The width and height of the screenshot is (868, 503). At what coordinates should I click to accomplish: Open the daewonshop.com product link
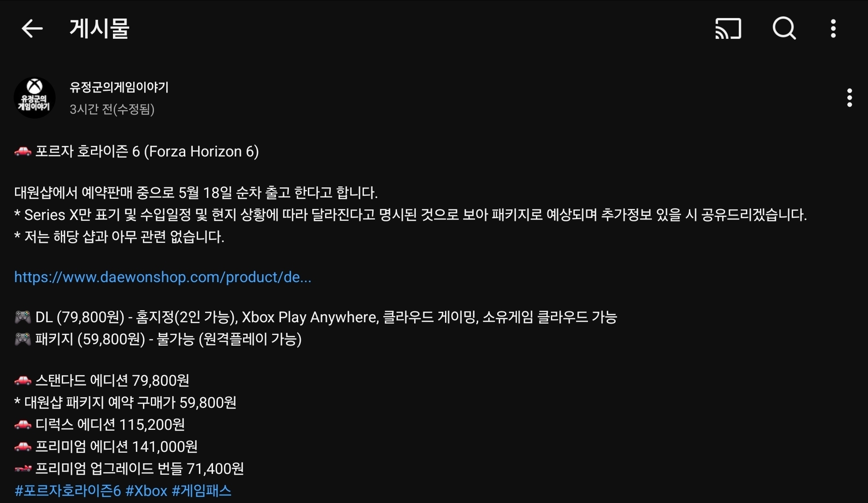pos(163,277)
